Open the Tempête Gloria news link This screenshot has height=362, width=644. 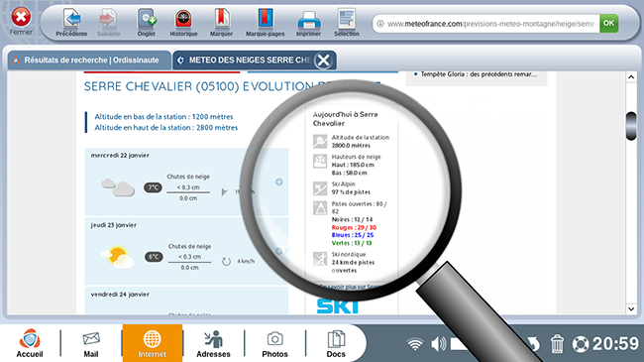479,74
